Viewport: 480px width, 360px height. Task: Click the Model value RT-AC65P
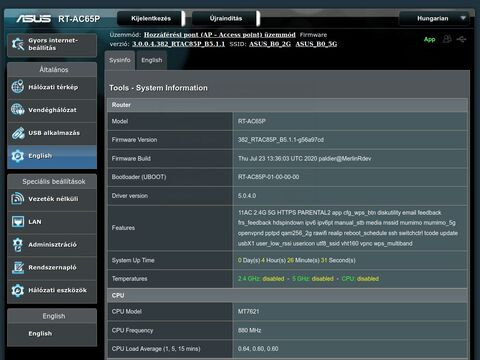252,121
